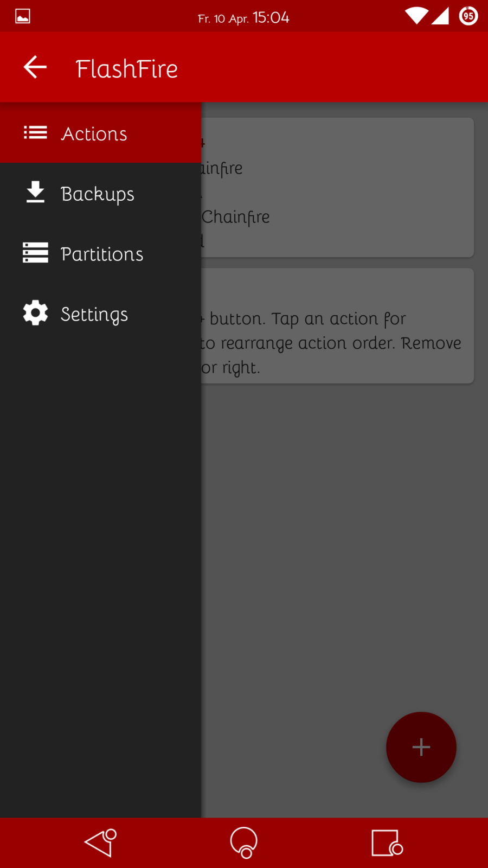Open Settings from the drawer menu
The width and height of the screenshot is (488, 868).
[x=94, y=314]
